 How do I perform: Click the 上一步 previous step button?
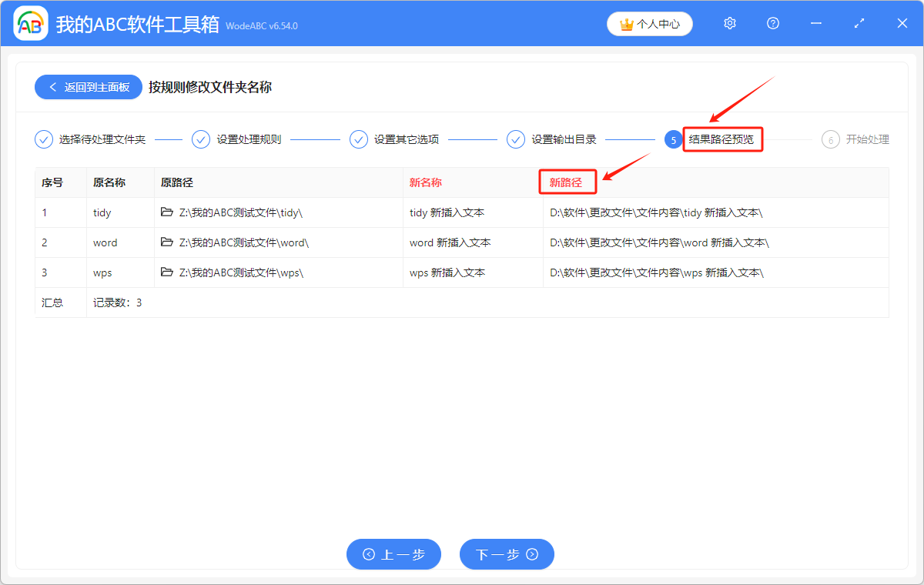coord(393,554)
